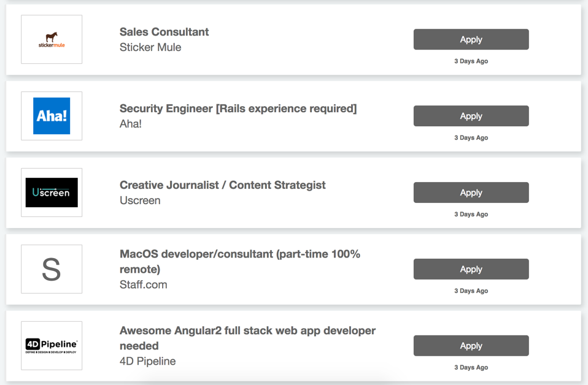This screenshot has height=385, width=588.
Task: Click the Staff.com 'S' placeholder logo
Action: point(52,269)
